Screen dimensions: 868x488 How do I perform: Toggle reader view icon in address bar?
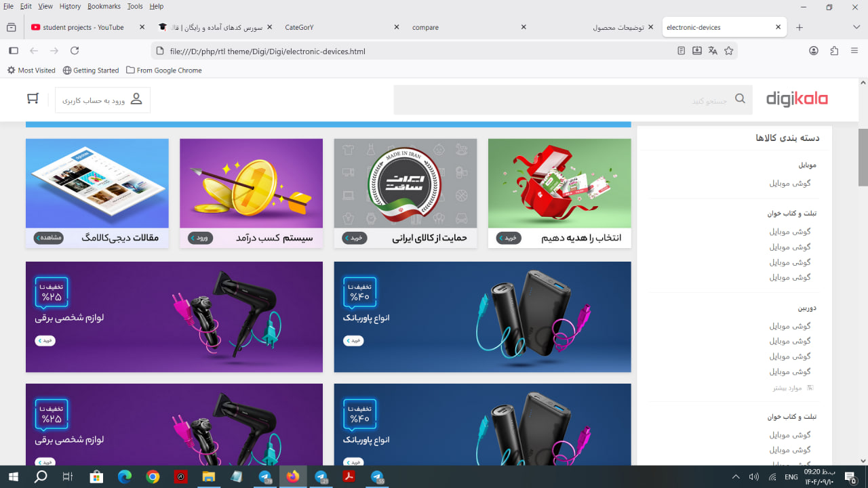click(682, 51)
